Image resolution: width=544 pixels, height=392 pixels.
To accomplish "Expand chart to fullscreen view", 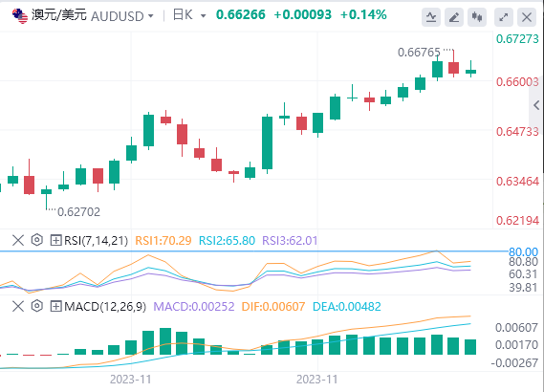I will point(504,17).
